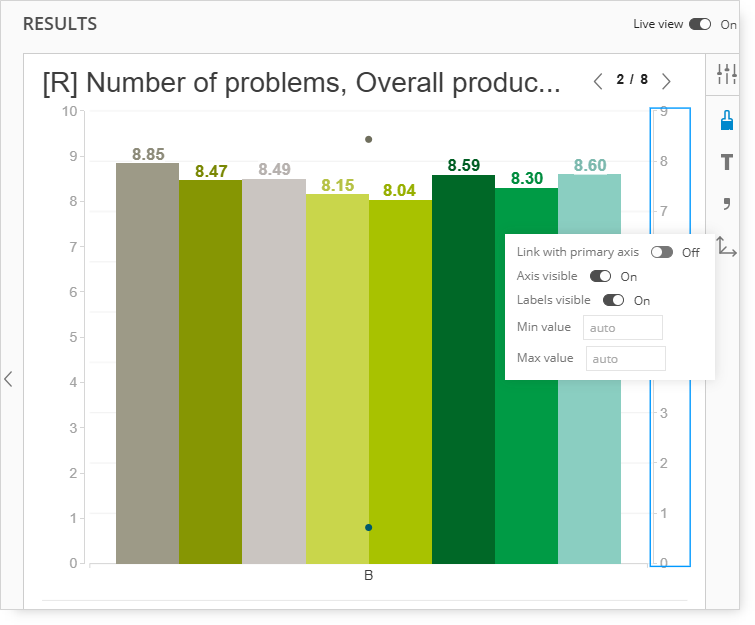This screenshot has height=625, width=755.
Task: Click the 8.85 data label
Action: [x=148, y=154]
